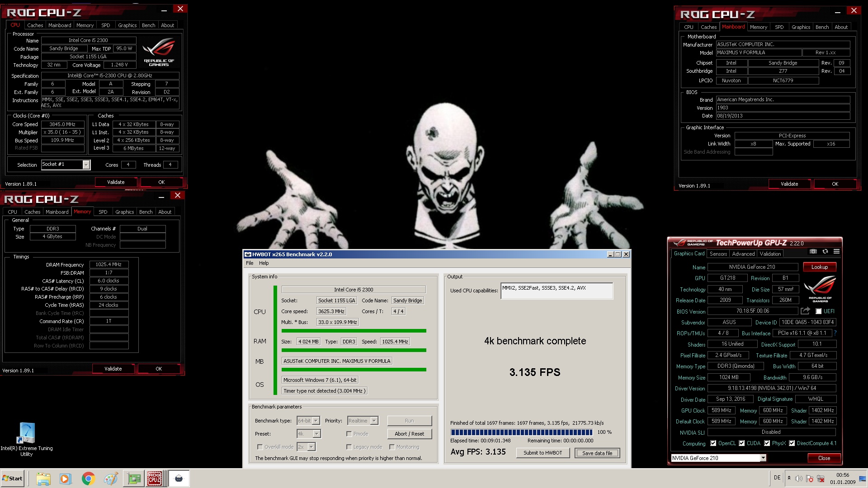Image resolution: width=868 pixels, height=488 pixels.
Task: Enable the Pmode checkbox
Action: tap(349, 434)
